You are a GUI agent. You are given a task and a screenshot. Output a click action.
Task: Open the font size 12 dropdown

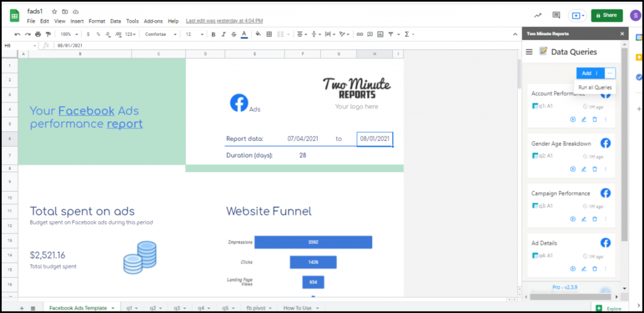coord(194,35)
